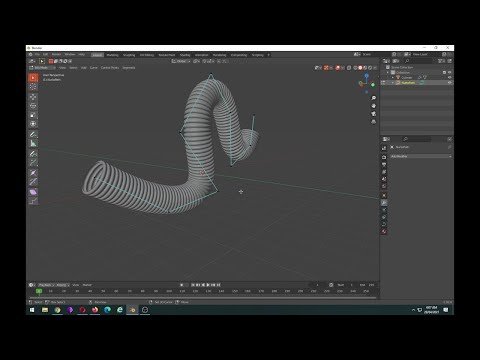Screen dimensions: 480x360
Task: Toggle visibility eye of Cylinder in outliner
Action: coord(449,77)
